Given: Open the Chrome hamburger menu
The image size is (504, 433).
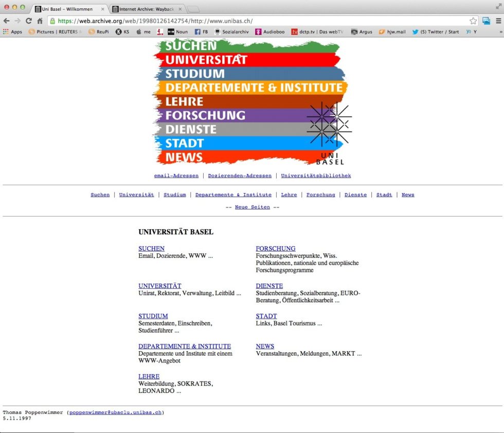Looking at the screenshot, I should coord(498,21).
